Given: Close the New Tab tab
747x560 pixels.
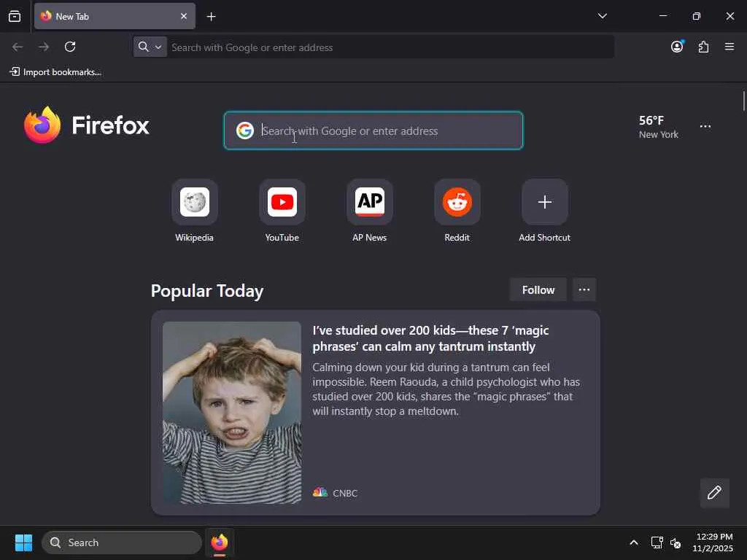Looking at the screenshot, I should (x=183, y=16).
